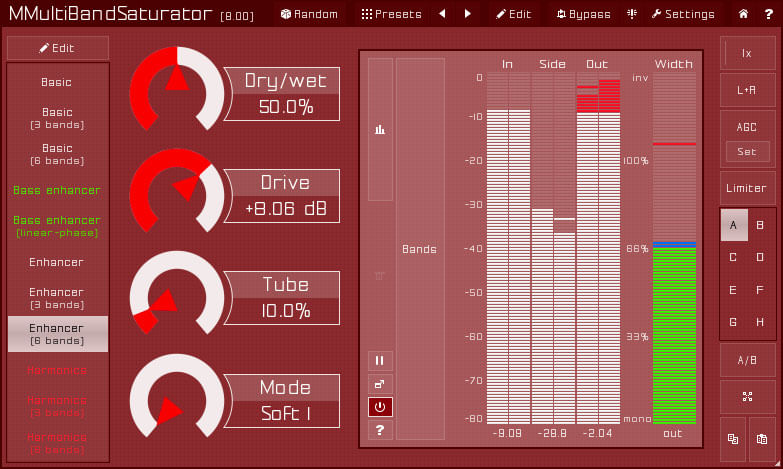Screen dimensions: 783x469
Task: Select preset slot H
Action: click(x=760, y=322)
